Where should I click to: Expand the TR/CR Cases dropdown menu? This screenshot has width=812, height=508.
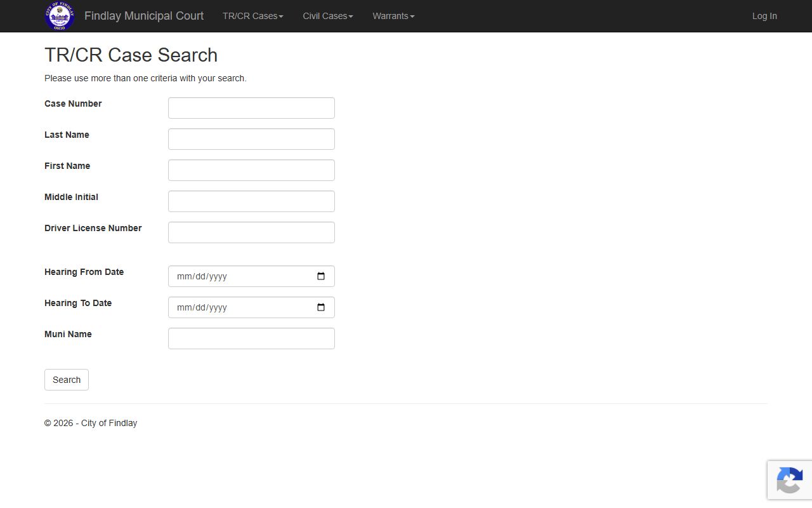point(253,16)
